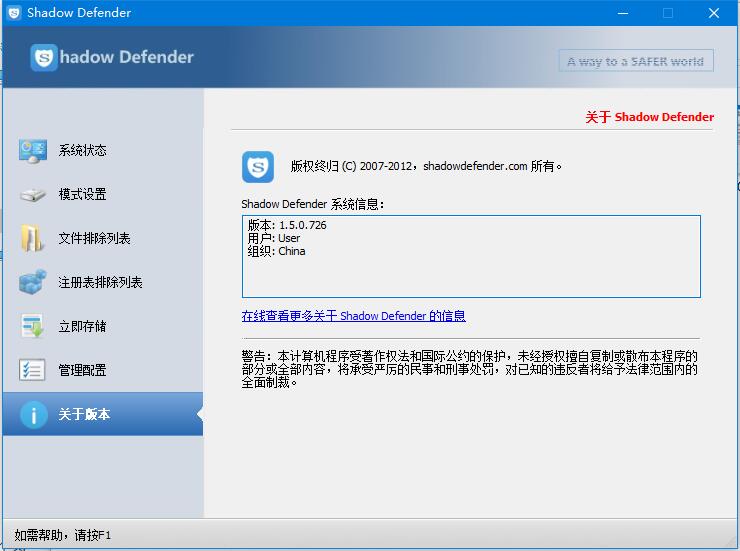Close the Shadow Defender window
The width and height of the screenshot is (740, 551).
(x=714, y=13)
